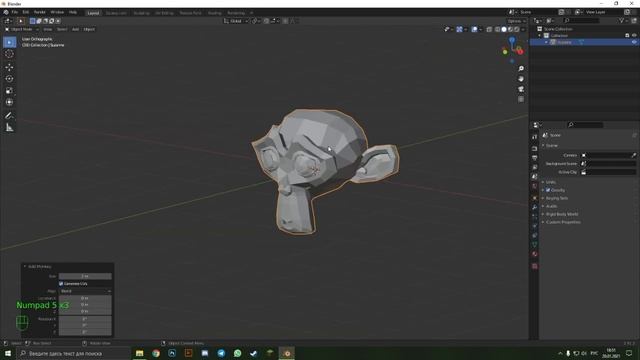Open the Material properties tab
Screen dimensions: 640x360
click(x=535, y=254)
